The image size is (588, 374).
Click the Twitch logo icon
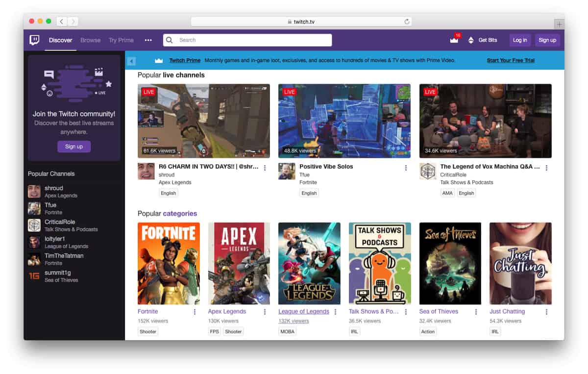pyautogui.click(x=34, y=40)
